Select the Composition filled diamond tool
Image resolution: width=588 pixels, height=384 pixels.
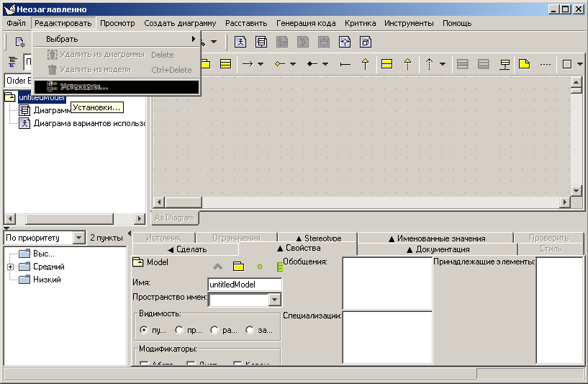click(312, 64)
